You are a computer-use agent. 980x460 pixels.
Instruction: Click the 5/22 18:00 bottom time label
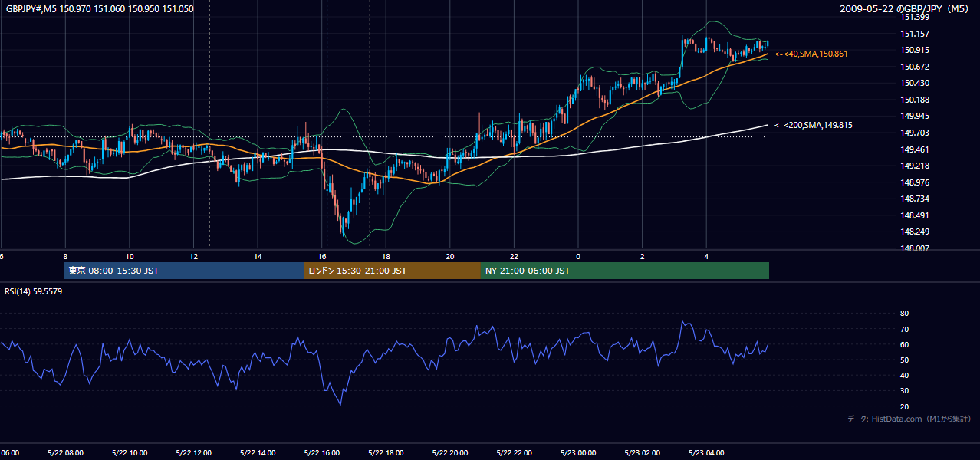[386, 452]
